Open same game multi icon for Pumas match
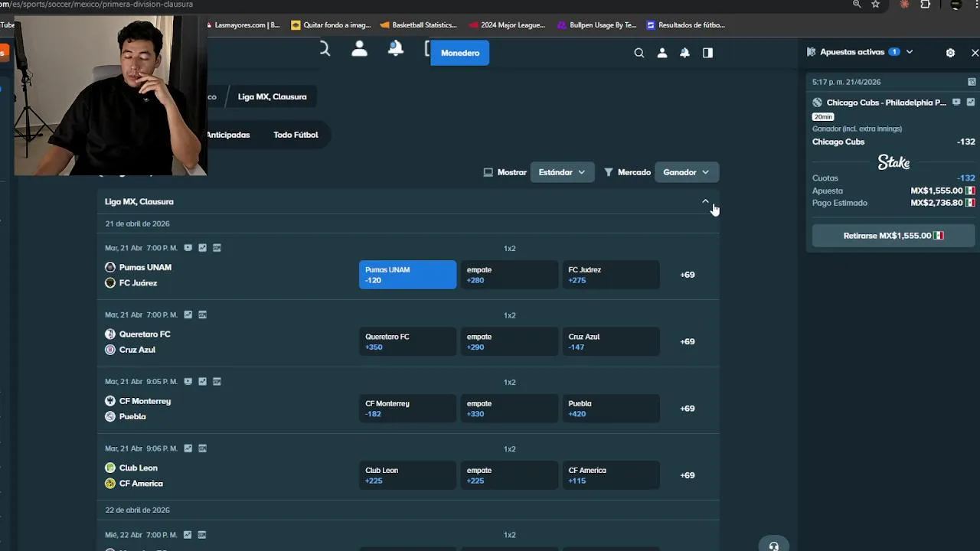980x551 pixels. (x=217, y=248)
